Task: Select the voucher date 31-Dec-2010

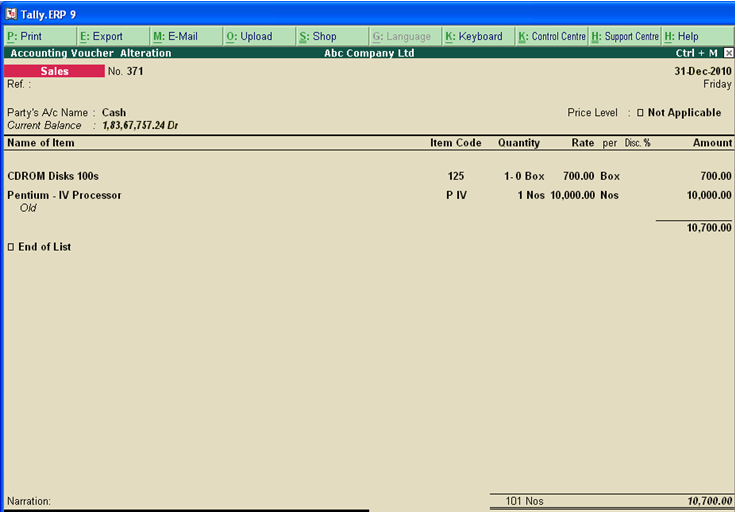Action: point(703,71)
